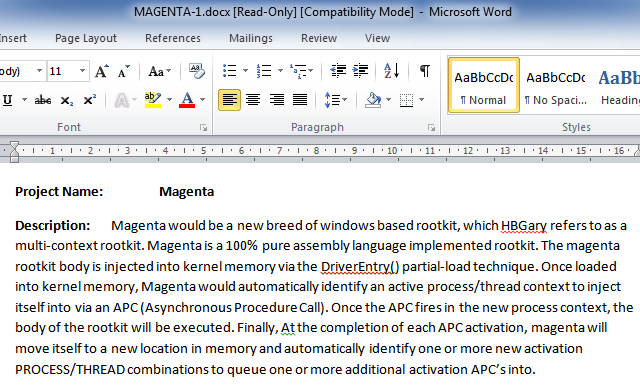Select Center alignment
Viewport: 640px width, 388px height.
tap(253, 100)
